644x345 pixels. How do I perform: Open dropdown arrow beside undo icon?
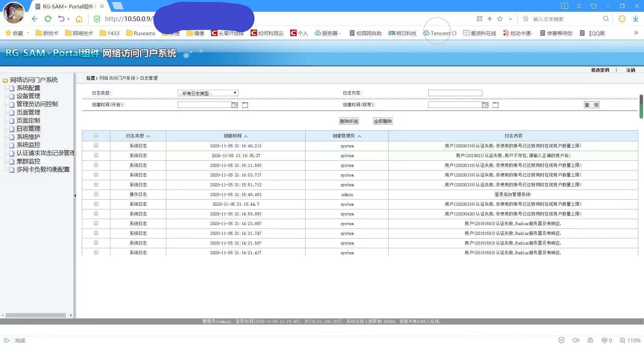[x=68, y=19]
